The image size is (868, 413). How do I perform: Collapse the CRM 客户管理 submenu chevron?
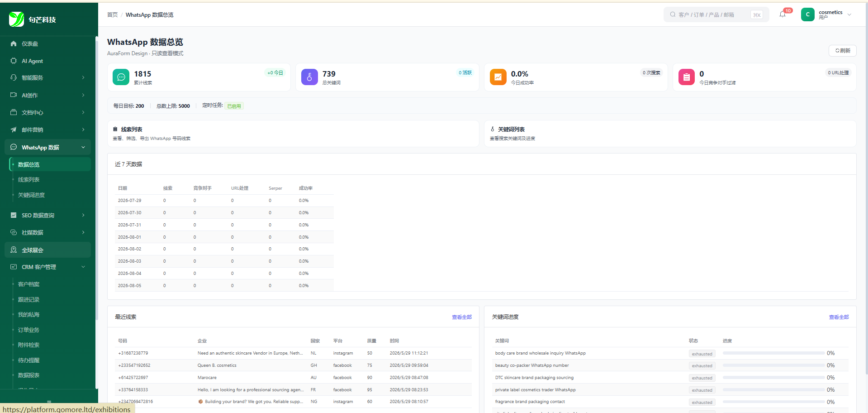pyautogui.click(x=83, y=267)
